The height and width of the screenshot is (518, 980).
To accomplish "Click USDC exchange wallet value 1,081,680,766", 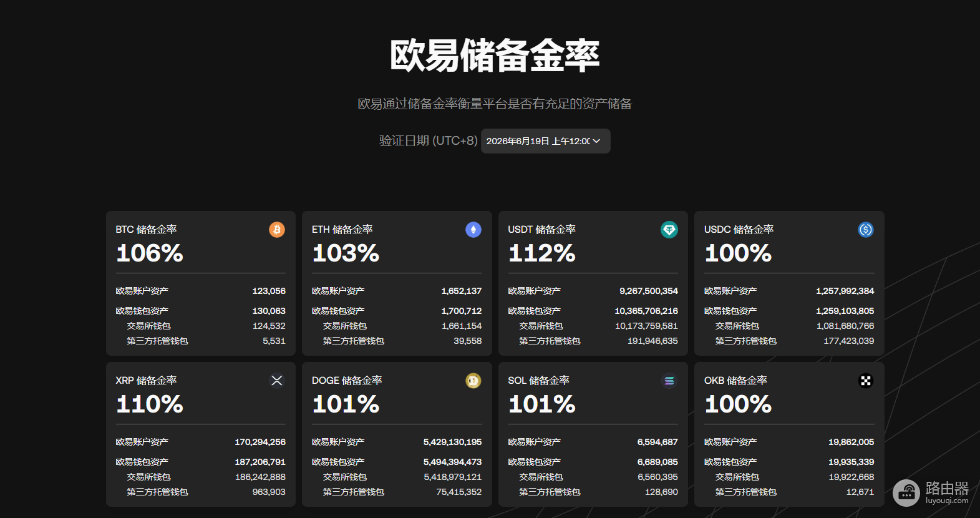I will (x=845, y=326).
